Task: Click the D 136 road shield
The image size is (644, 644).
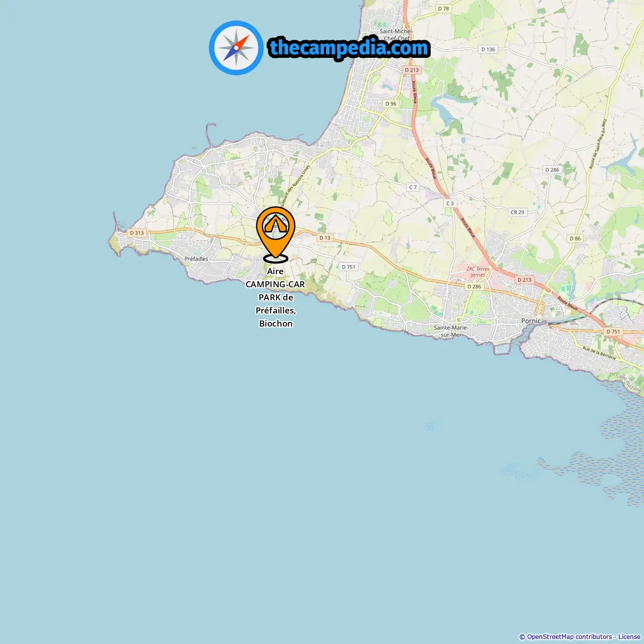Action: pyautogui.click(x=488, y=49)
